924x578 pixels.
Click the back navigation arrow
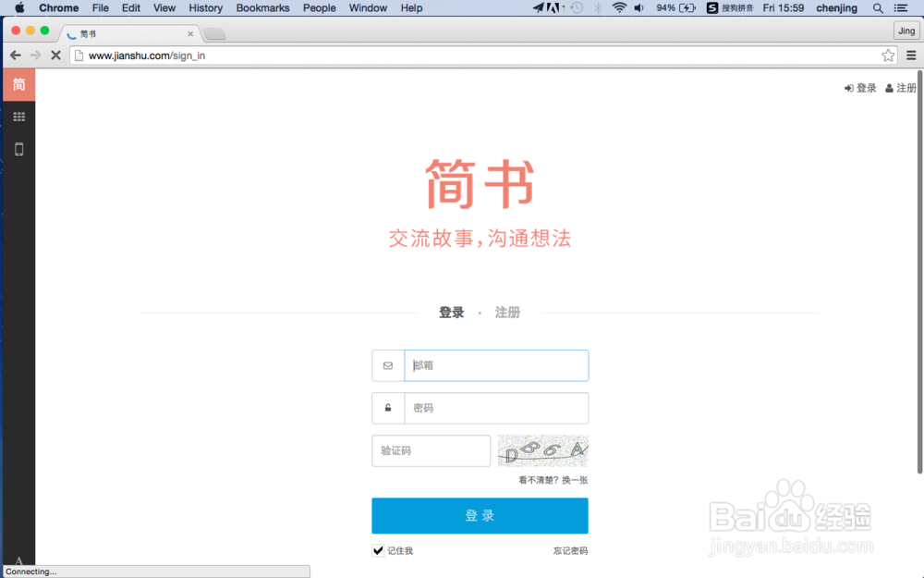pos(15,55)
